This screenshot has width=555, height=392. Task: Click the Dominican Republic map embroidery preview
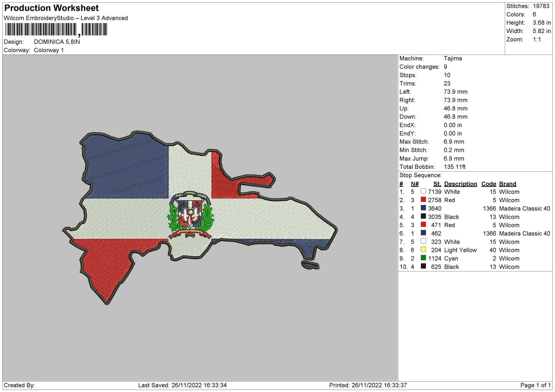(x=200, y=217)
